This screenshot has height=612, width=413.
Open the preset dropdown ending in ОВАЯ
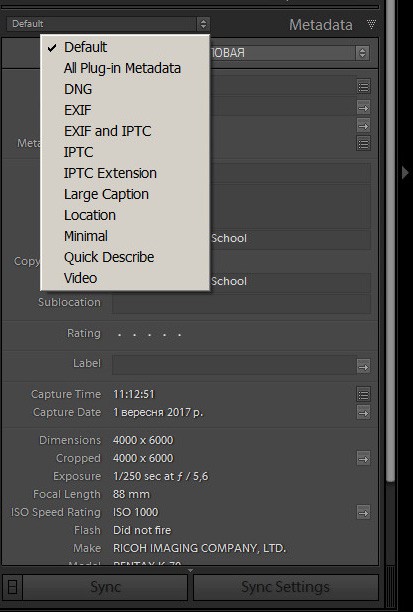click(289, 53)
